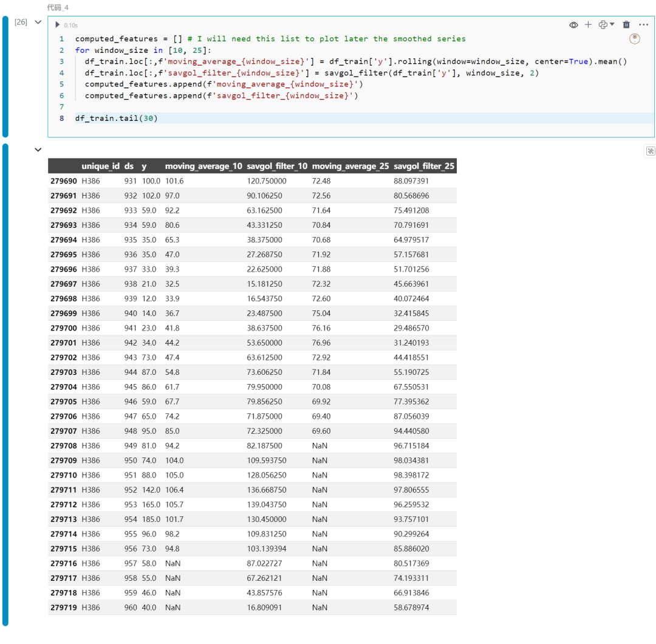Place cursor on df_train.tail(30) line
This screenshot has width=656, height=644.
tap(116, 118)
